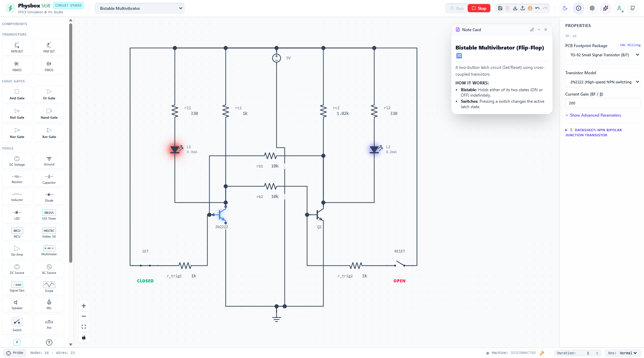Select the PNP BJT transistor component
Screen dimensions: 644x358
(49, 47)
